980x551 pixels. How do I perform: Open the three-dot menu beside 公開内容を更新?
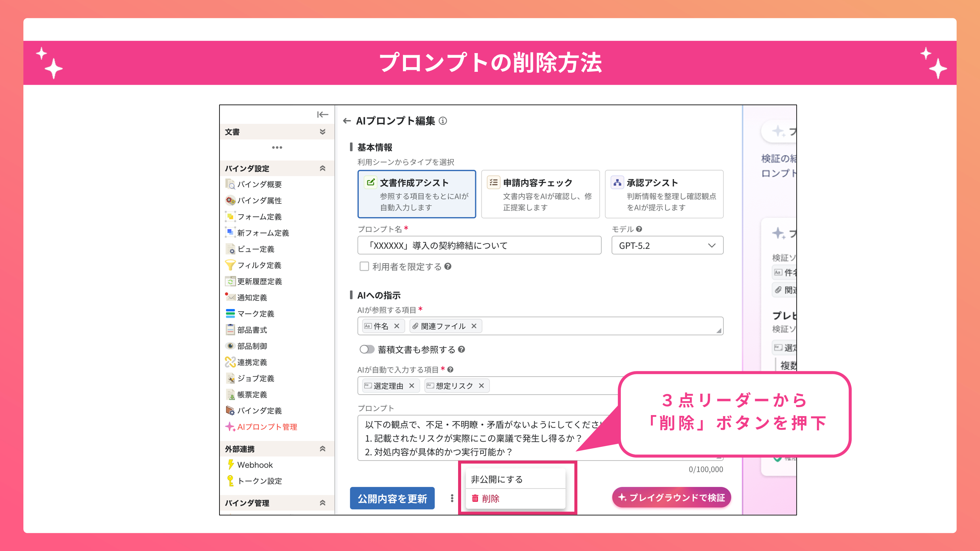[452, 498]
